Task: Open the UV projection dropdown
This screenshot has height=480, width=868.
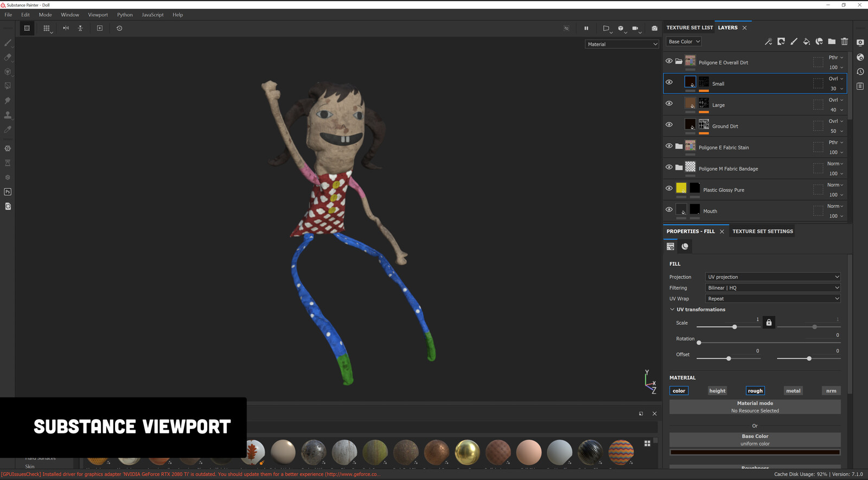Action: coord(773,277)
